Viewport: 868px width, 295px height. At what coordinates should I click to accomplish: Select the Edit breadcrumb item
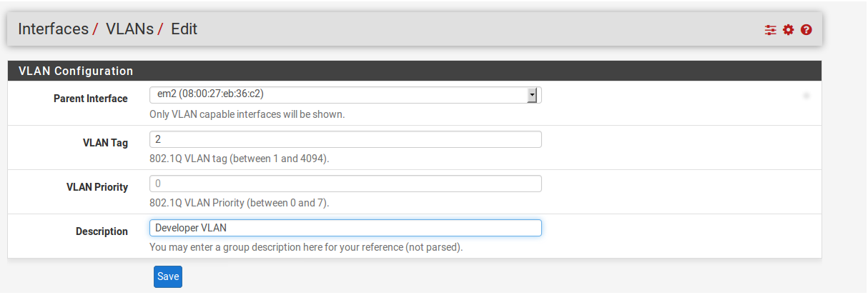pos(184,29)
